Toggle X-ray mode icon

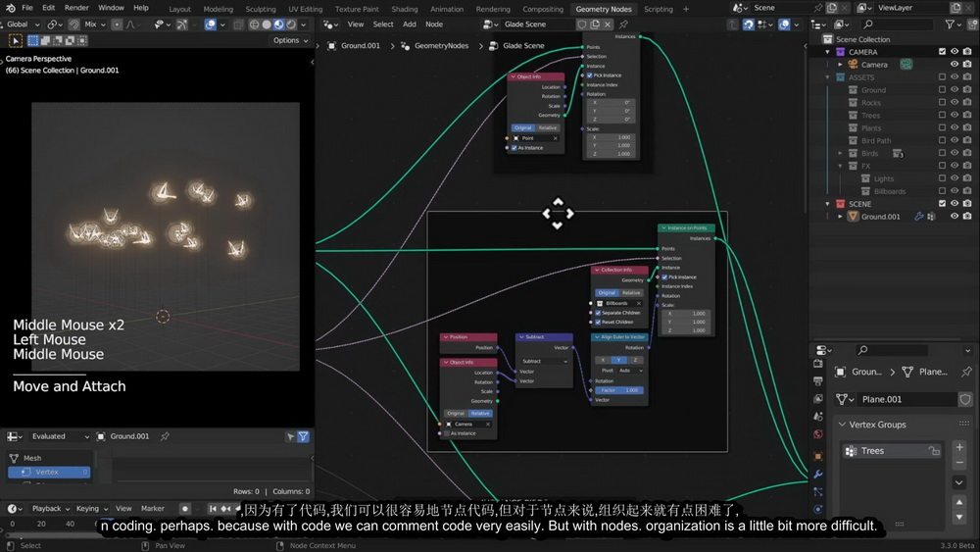(237, 25)
